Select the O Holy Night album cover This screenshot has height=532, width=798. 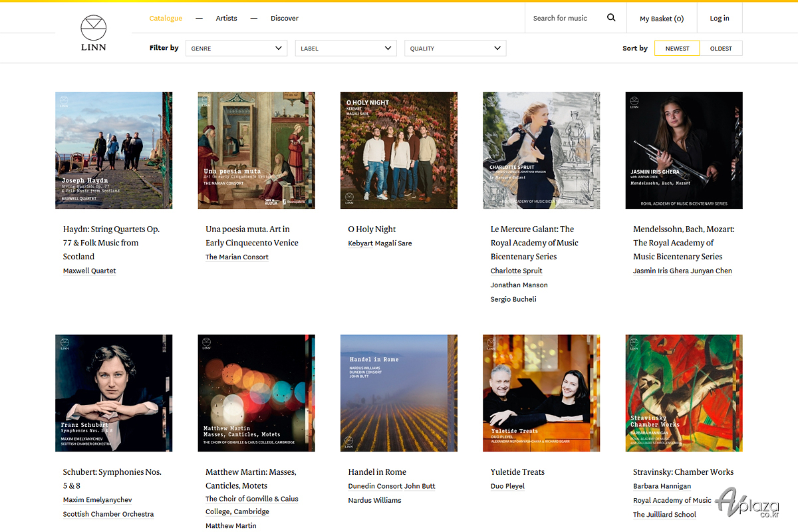tap(398, 150)
